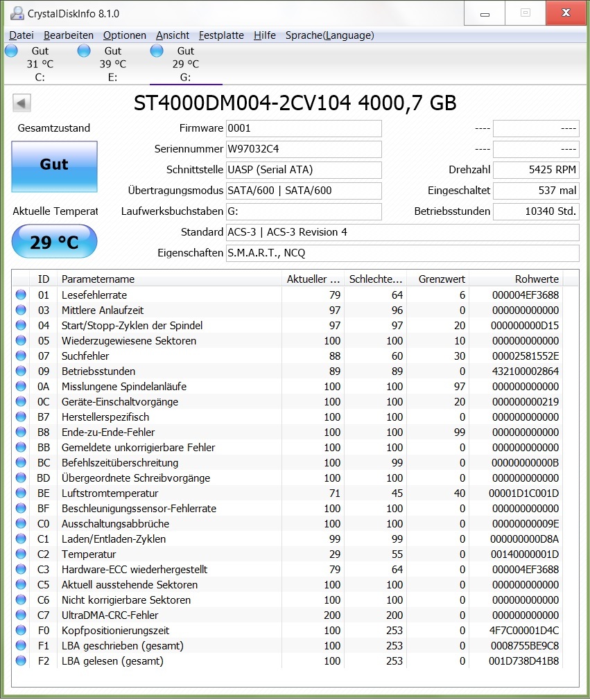The width and height of the screenshot is (590, 700).
Task: Go to previous disk with left arrow button
Action: click(x=21, y=103)
